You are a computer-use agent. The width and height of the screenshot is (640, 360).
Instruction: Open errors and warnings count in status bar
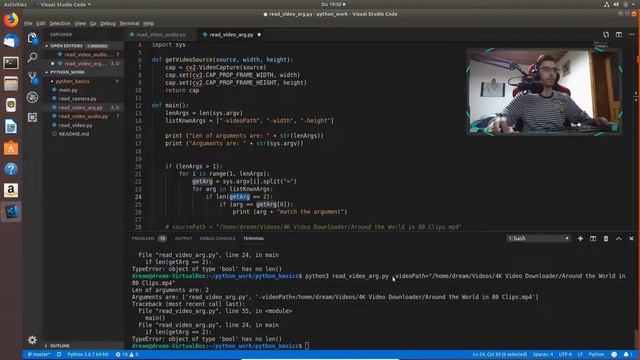tap(127, 354)
